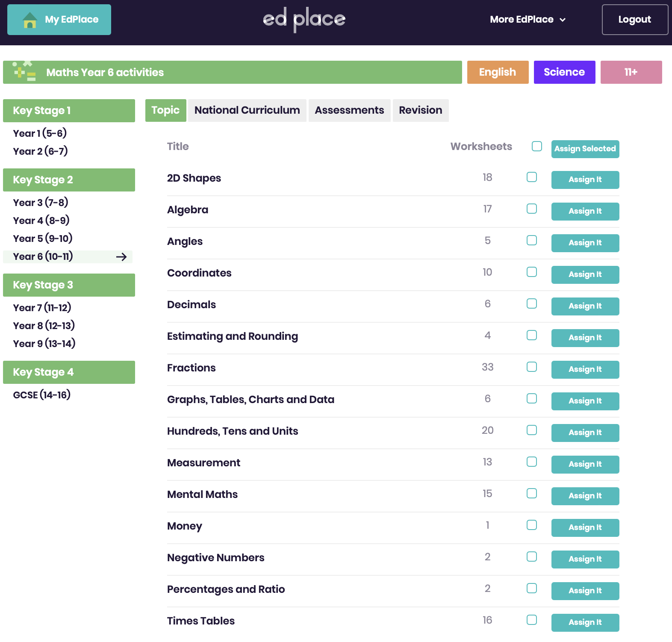This screenshot has width=672, height=642.
Task: Tick the Decimals checkbox
Action: [532, 303]
